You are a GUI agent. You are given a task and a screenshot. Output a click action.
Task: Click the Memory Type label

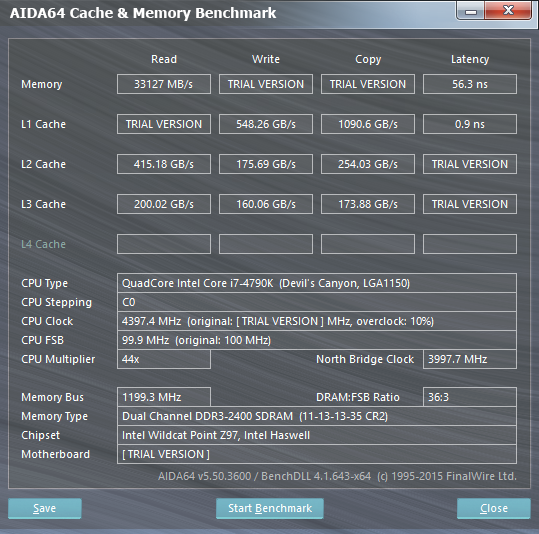pos(54,416)
